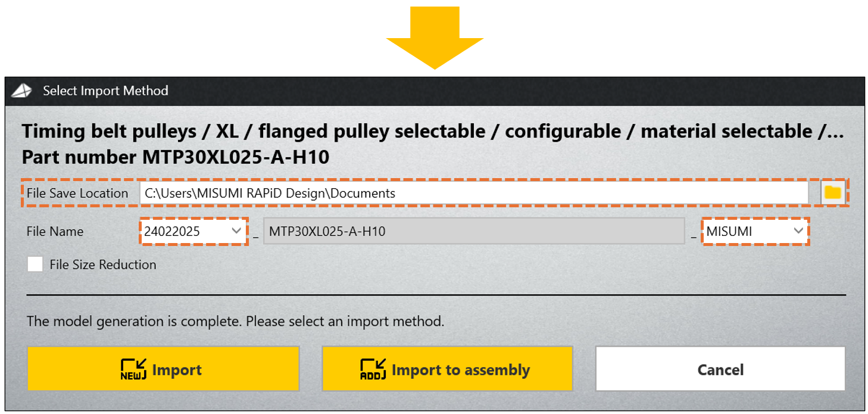Click the greyed MTP30XL025-A-H10 file name field
The image size is (868, 414).
click(x=474, y=231)
